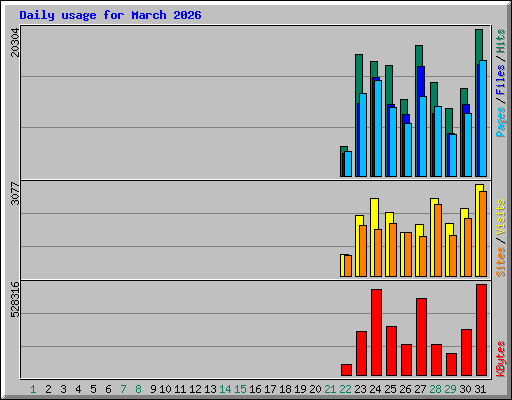Image resolution: width=512 pixels, height=400 pixels.
Task: Click the green hits bar for day 22
Action: [x=344, y=149]
